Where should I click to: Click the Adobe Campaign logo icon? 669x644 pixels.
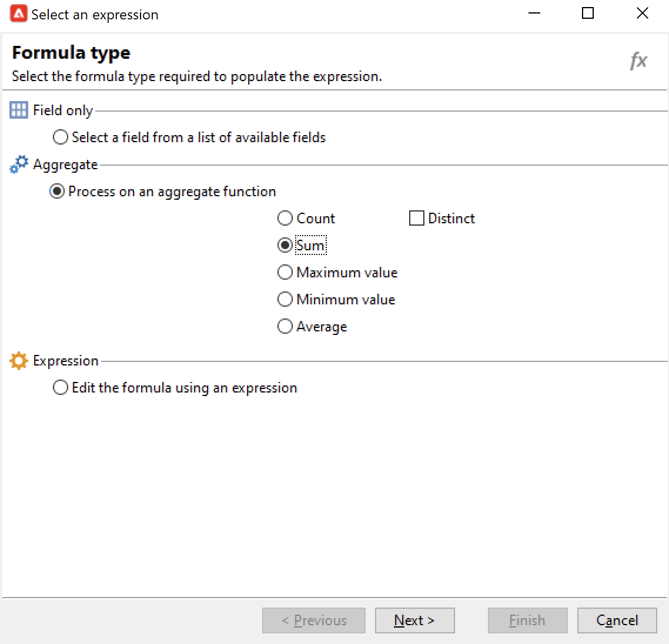[x=19, y=14]
